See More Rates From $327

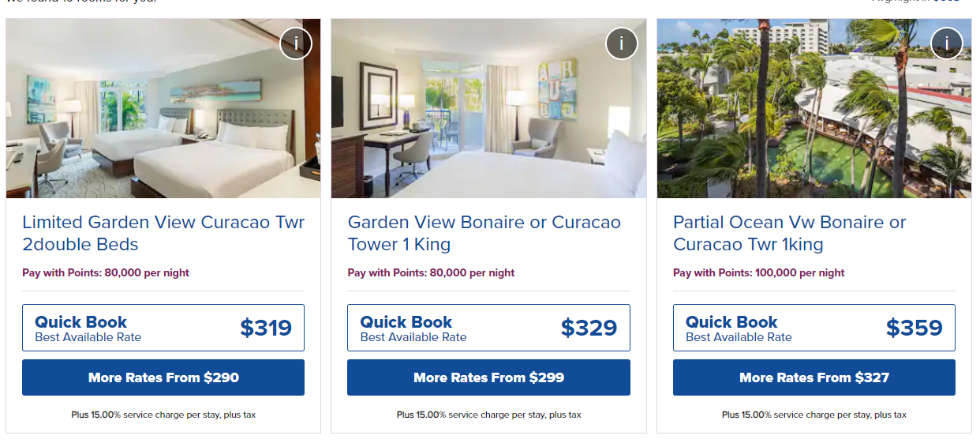pos(814,377)
